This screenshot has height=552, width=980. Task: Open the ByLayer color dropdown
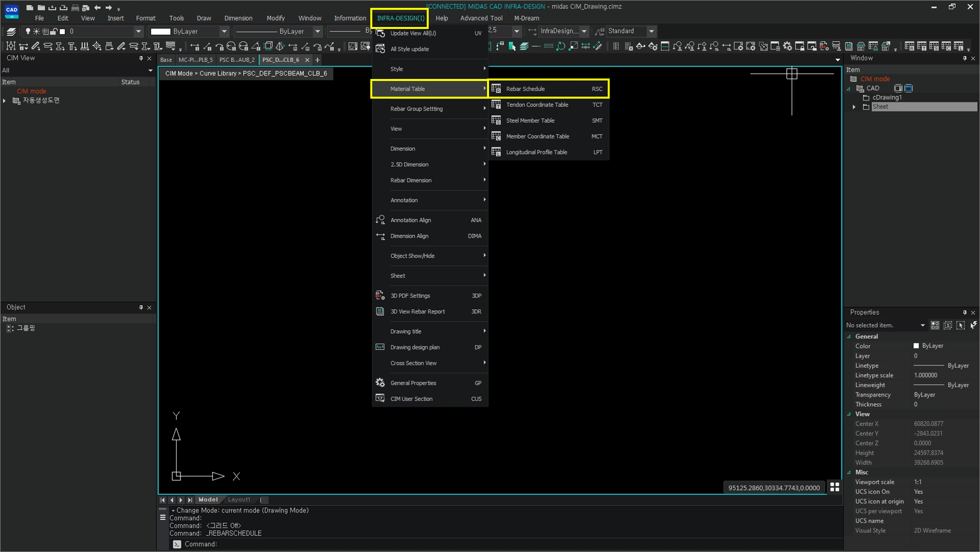point(224,31)
